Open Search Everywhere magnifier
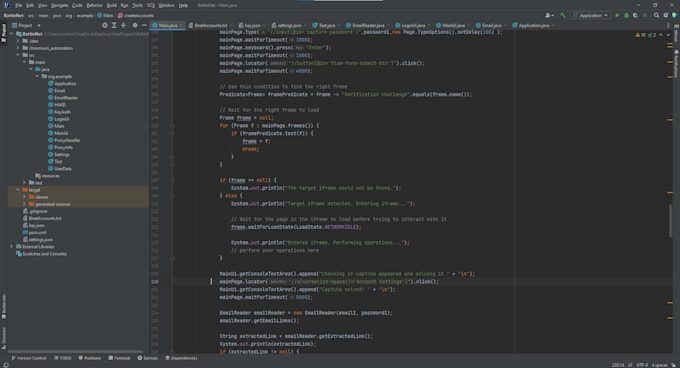Screen dimensions: 680x368 657,16
